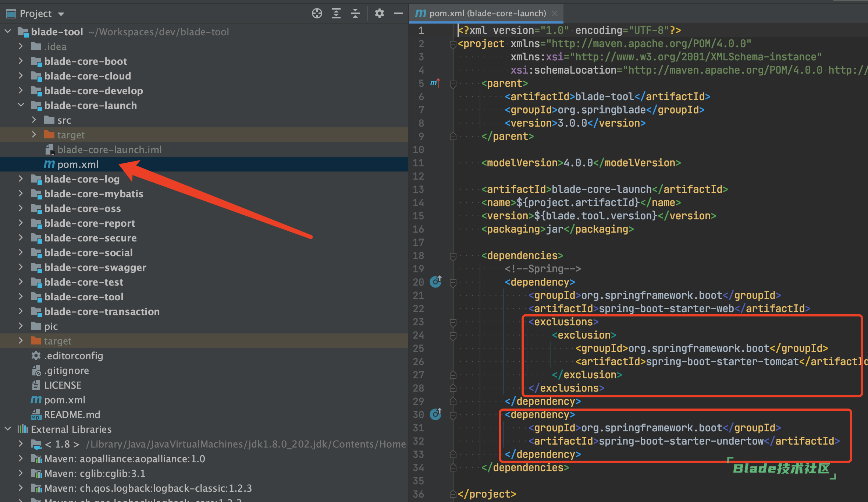The width and height of the screenshot is (868, 502).
Task: Click the Maven parent gutter icon on line 5
Action: [435, 83]
